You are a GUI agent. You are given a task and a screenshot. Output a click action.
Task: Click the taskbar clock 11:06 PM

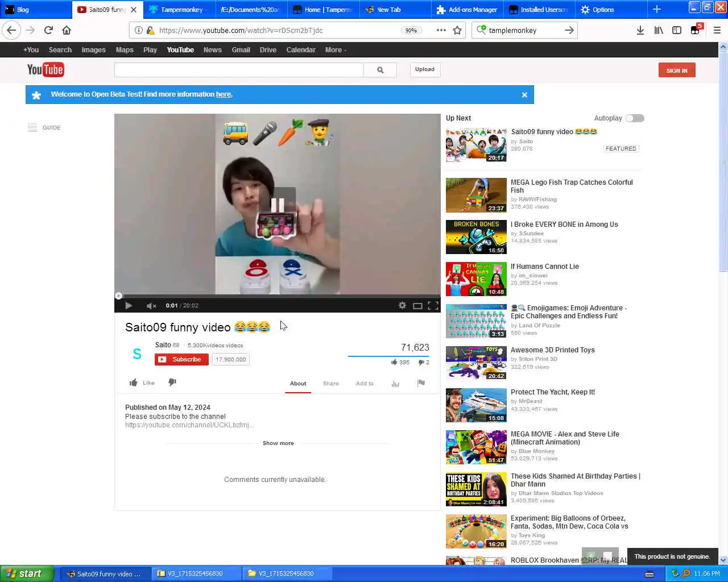(707, 573)
